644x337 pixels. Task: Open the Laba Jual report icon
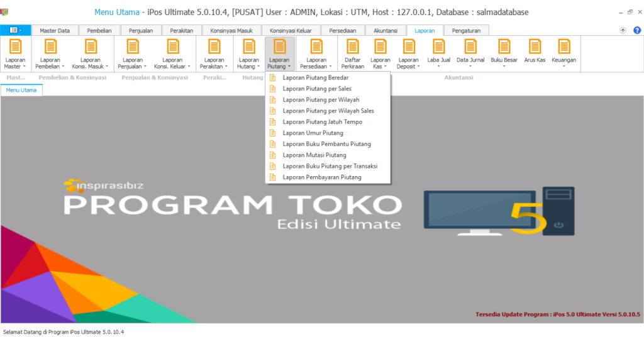click(438, 54)
